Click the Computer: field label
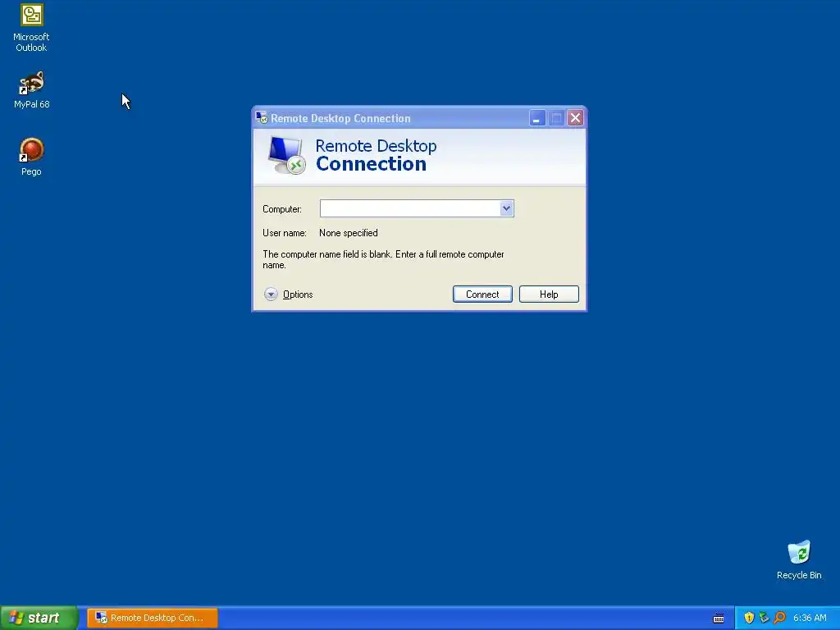Viewport: 840px width, 630px height. (x=282, y=209)
